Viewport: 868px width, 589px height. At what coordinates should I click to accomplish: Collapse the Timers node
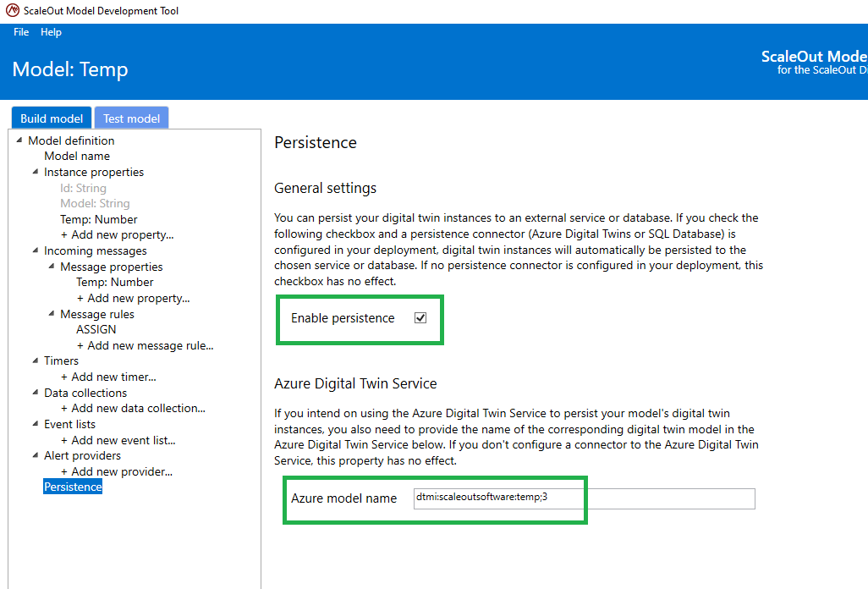click(x=36, y=361)
